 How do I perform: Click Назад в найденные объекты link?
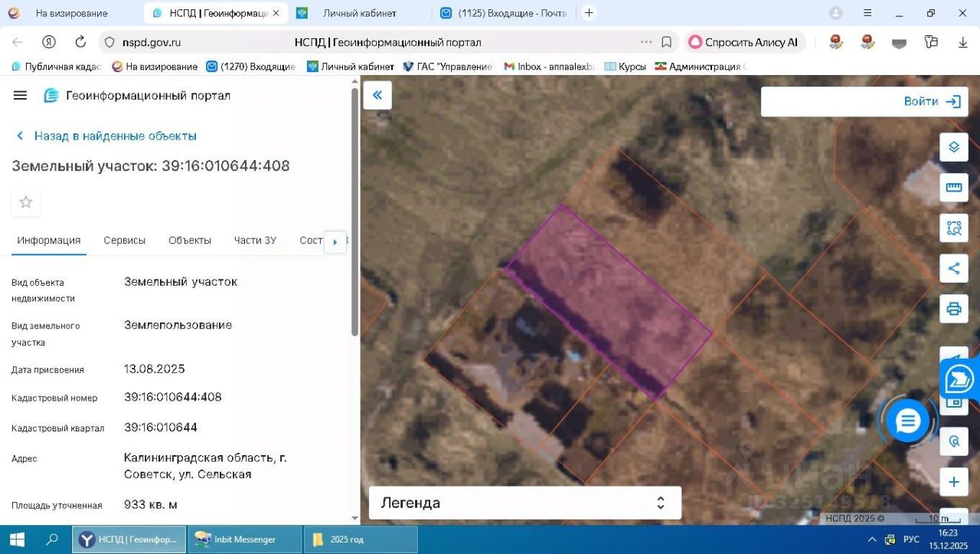(106, 136)
